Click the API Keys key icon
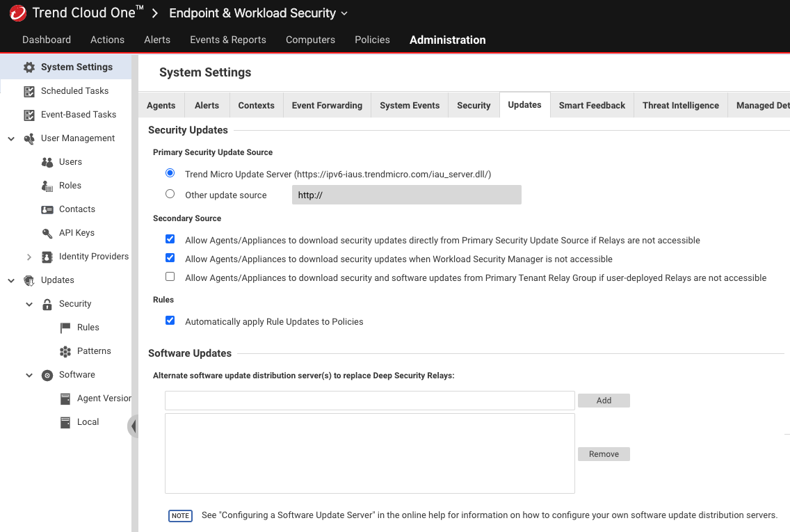The image size is (790, 532). [x=47, y=233]
